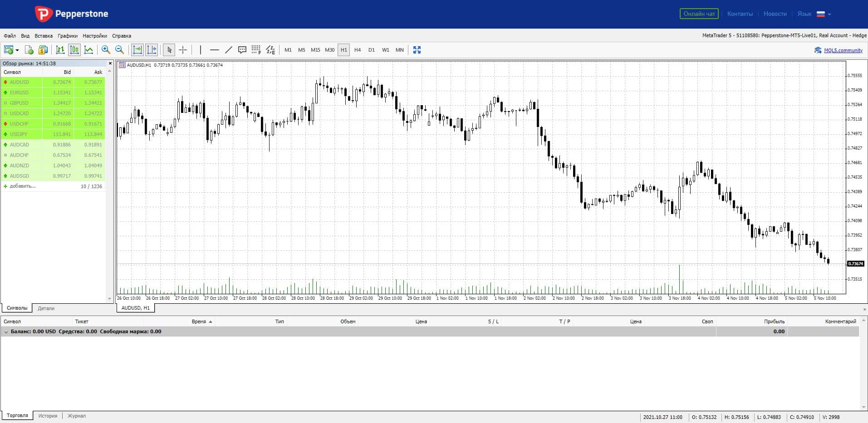Open the Вид menu
This screenshot has height=423, width=868.
(x=25, y=36)
